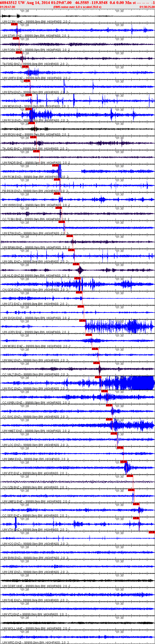Screen dimensions: 155x644
Task: Click the end time 01:30:25.00 label
Action: pyautogui.click(x=147, y=7)
